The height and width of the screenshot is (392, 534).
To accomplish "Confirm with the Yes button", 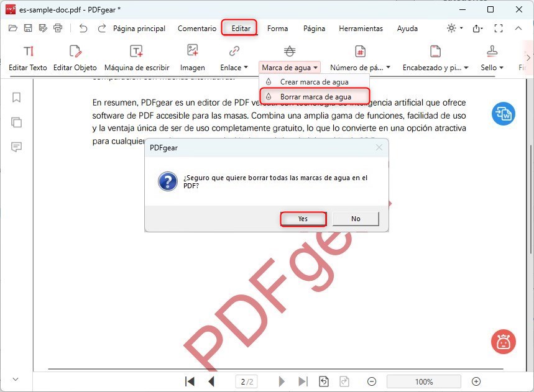I will [x=303, y=219].
